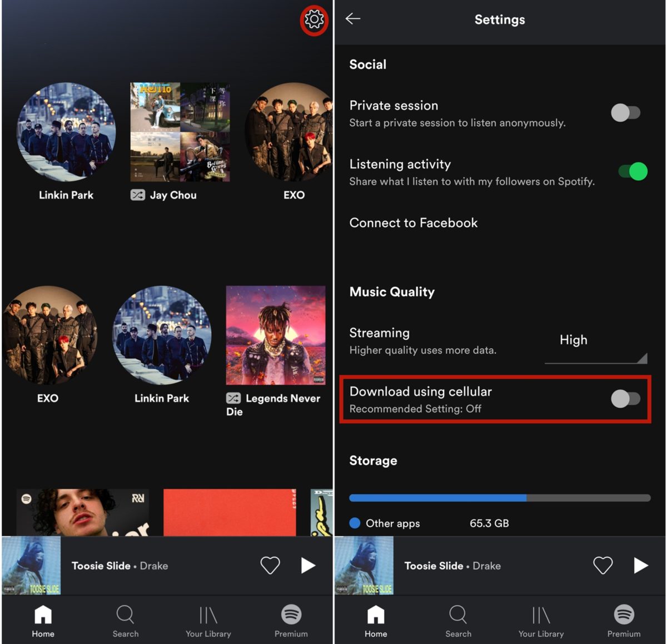Screen dimensions: 667x644
Task: Open Your Library tab on left screen
Action: [x=208, y=621]
